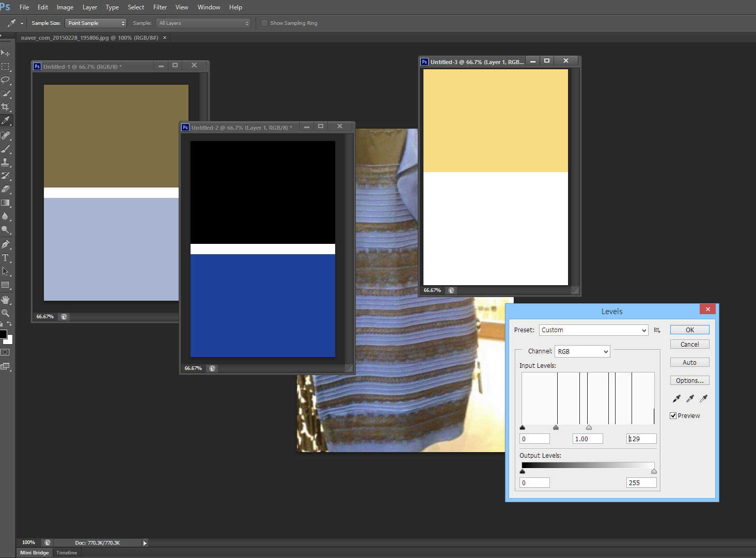Select the Blur tool

(x=6, y=216)
